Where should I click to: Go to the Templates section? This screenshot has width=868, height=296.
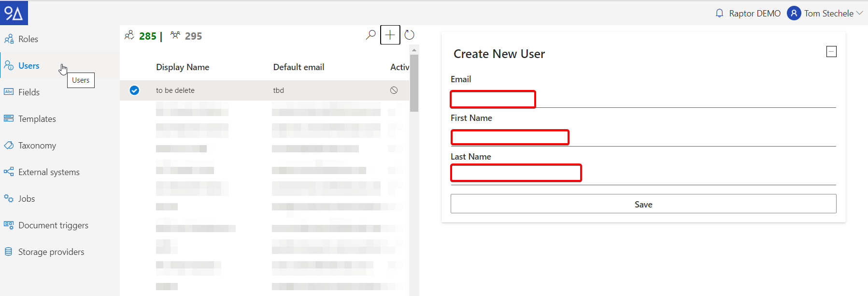coord(37,119)
